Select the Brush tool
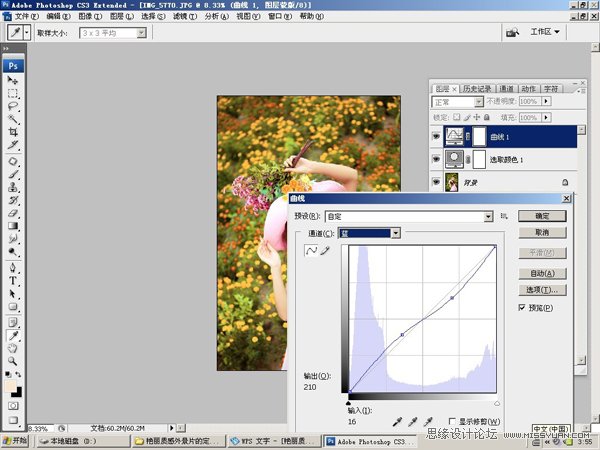 [13, 174]
